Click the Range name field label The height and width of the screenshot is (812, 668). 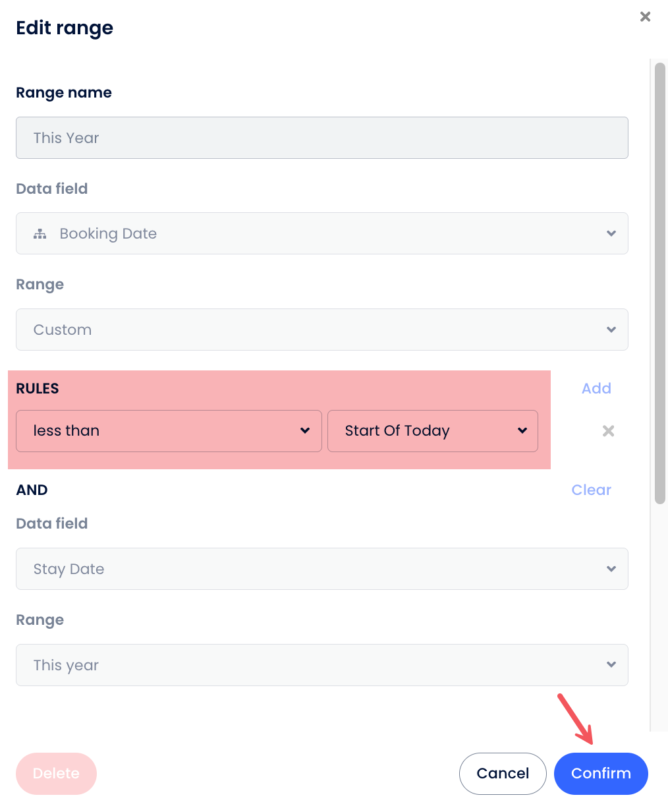[64, 93]
